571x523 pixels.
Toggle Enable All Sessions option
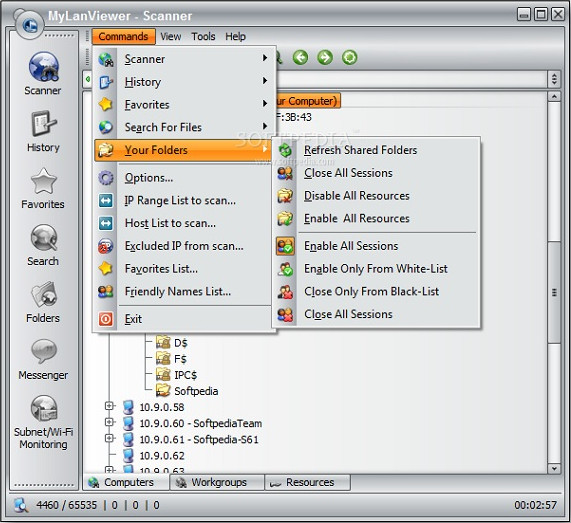coord(376,246)
